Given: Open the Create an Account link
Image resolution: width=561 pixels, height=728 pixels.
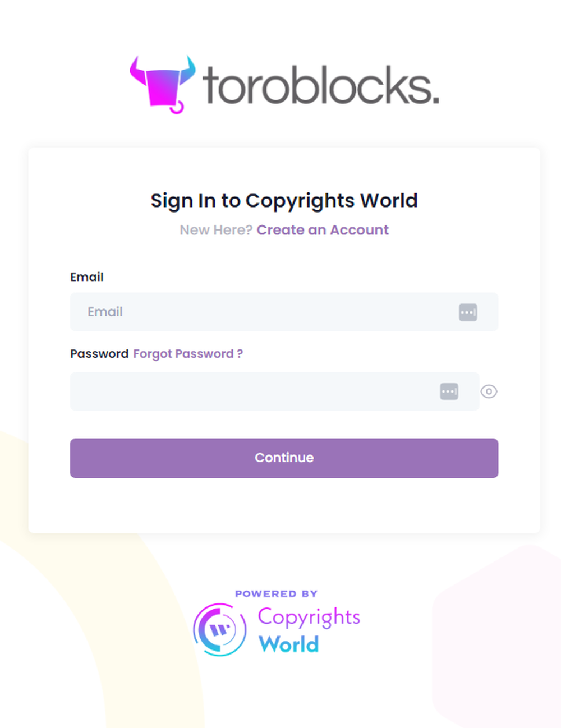Looking at the screenshot, I should [x=323, y=230].
